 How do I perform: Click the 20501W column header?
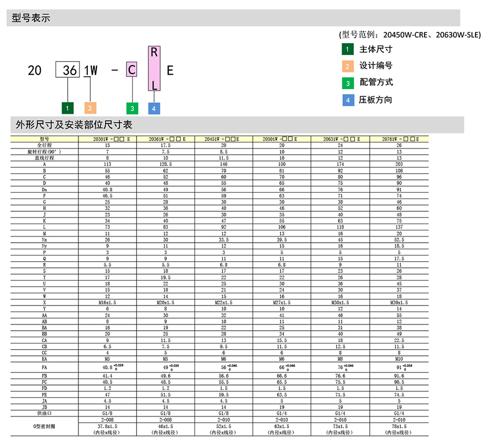[282, 138]
